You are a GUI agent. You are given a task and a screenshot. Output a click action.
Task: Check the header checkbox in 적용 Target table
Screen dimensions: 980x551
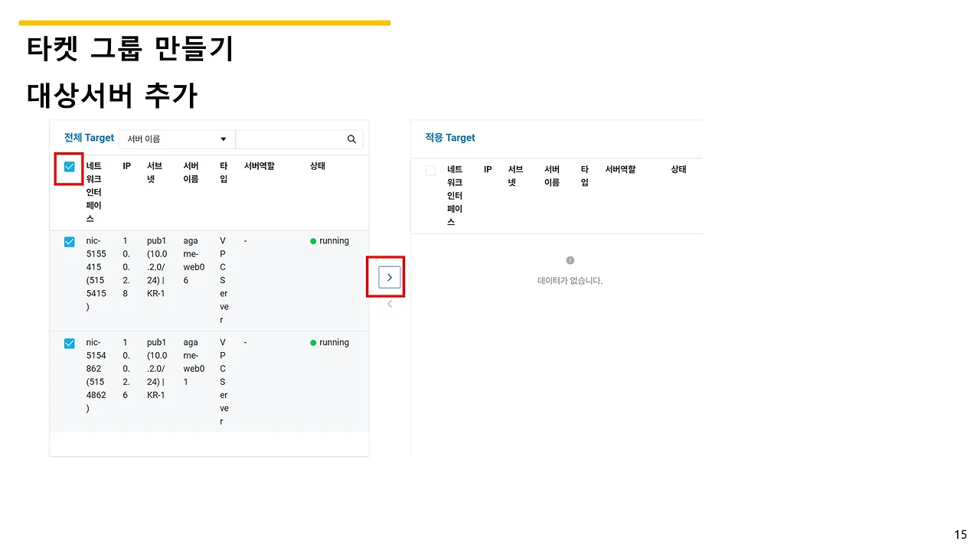pyautogui.click(x=430, y=170)
